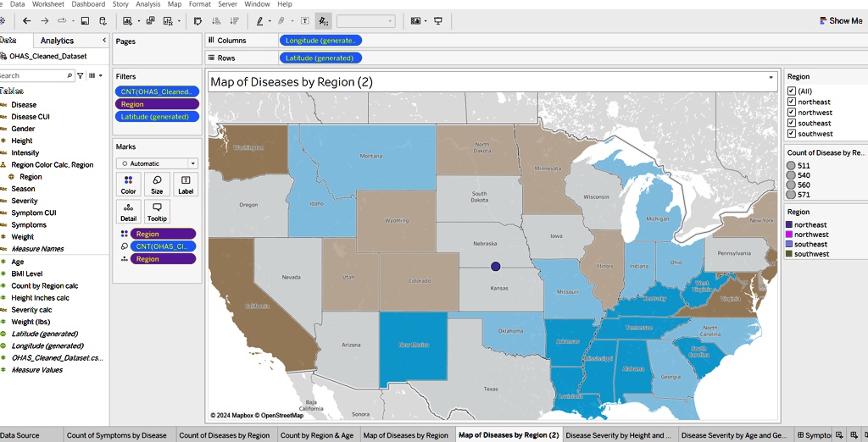Click the Label button in Marks card

point(186,185)
